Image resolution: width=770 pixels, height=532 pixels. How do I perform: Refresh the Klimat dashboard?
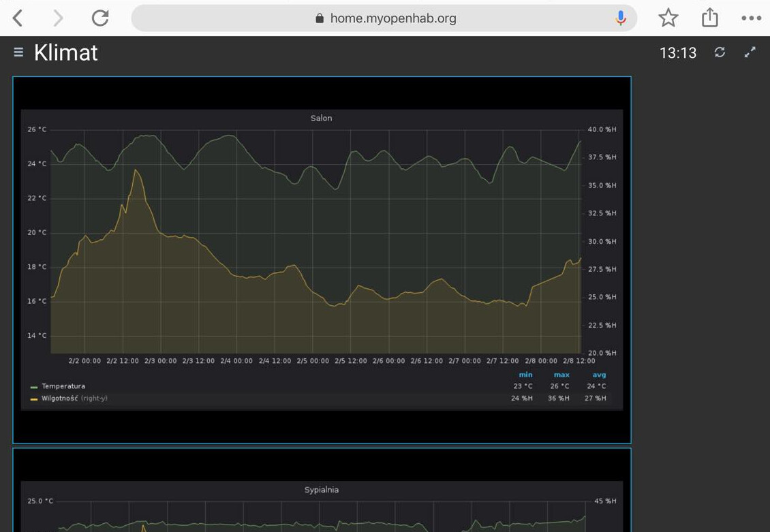coord(720,52)
